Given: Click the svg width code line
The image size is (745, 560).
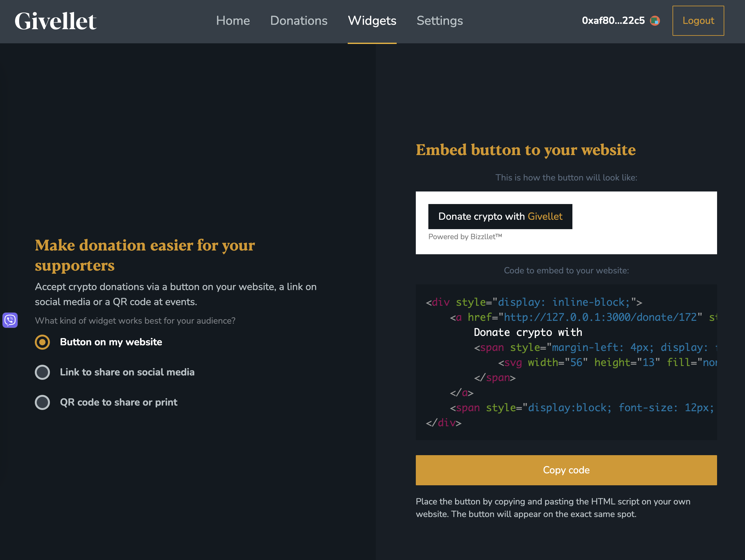Looking at the screenshot, I should point(607,363).
